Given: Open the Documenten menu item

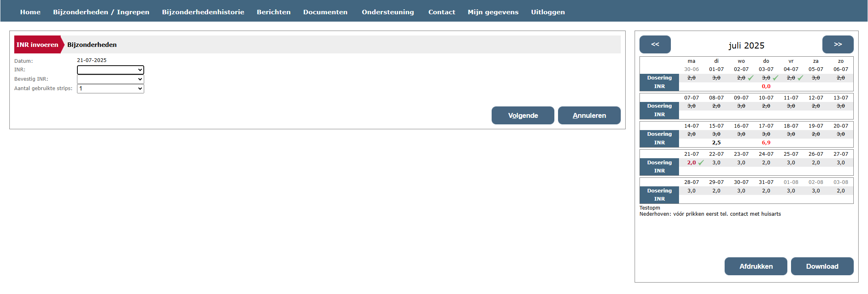Looking at the screenshot, I should click(325, 12).
